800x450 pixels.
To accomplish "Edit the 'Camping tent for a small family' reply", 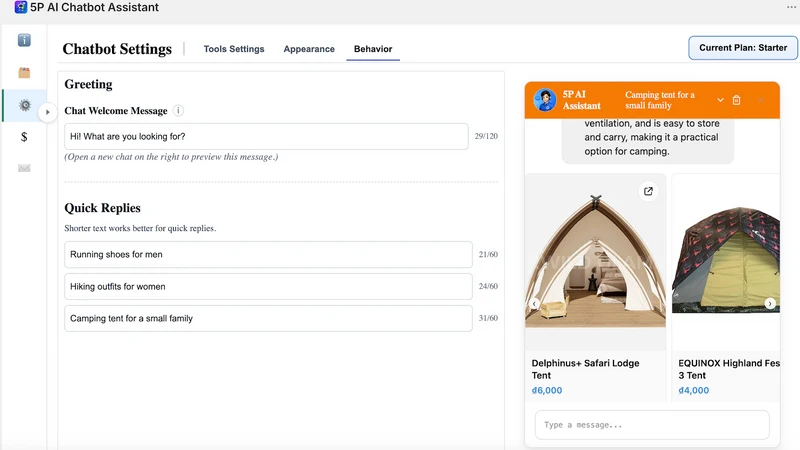I will [268, 318].
